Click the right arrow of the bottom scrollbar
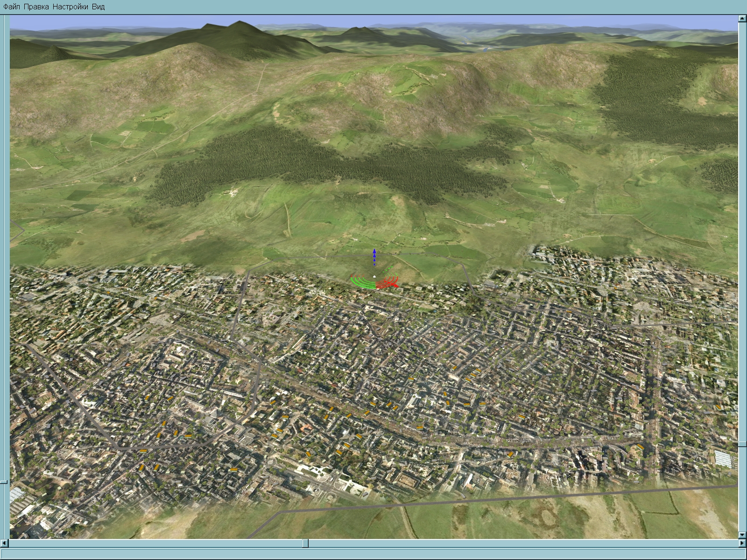The width and height of the screenshot is (747, 560). pos(742,543)
